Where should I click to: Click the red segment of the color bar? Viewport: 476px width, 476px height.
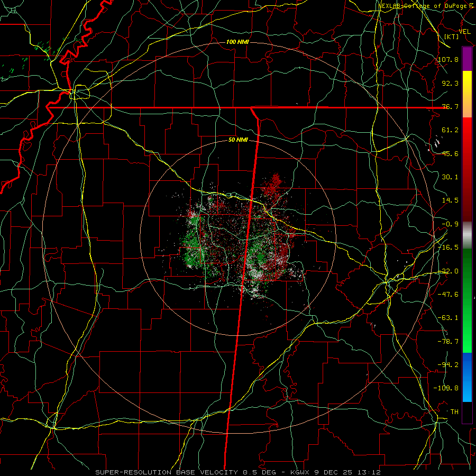(x=467, y=169)
